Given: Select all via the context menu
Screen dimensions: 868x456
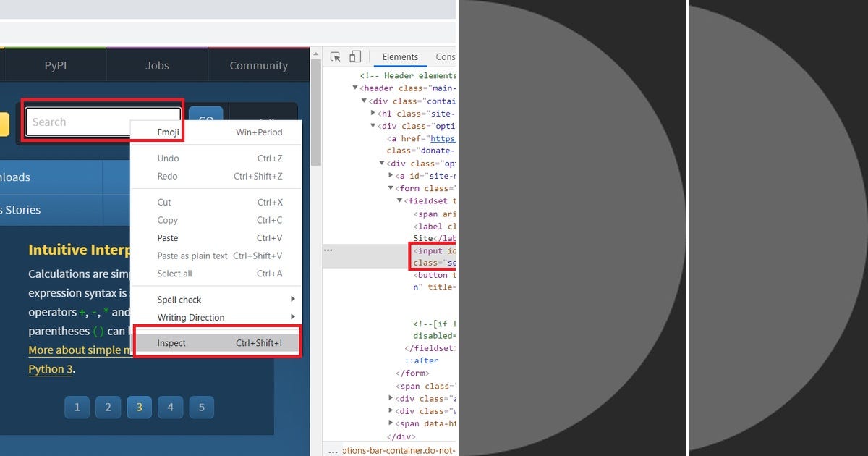Looking at the screenshot, I should pyautogui.click(x=174, y=274).
